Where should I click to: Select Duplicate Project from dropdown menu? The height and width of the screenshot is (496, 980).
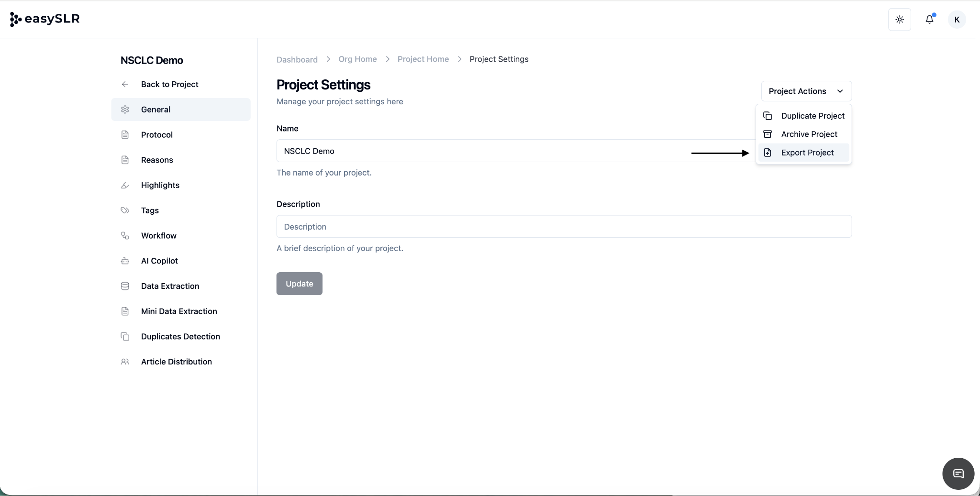(812, 116)
